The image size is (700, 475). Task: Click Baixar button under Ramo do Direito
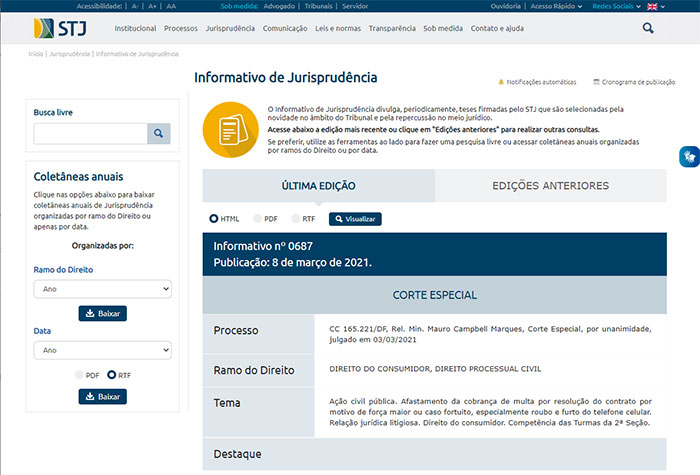102,314
